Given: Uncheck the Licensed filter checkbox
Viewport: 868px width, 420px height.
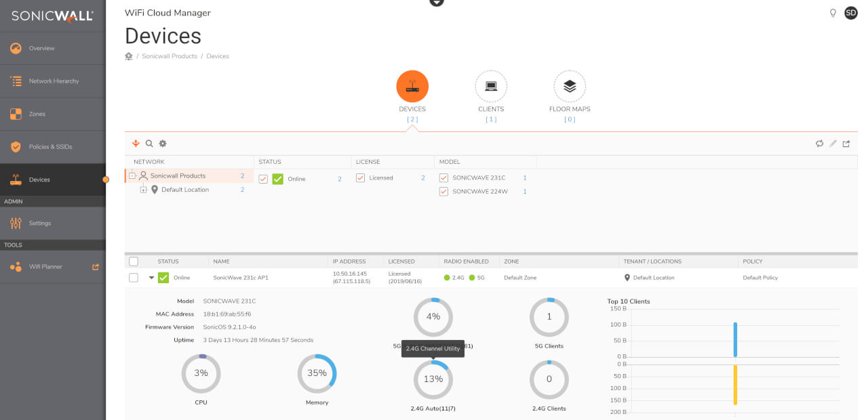Looking at the screenshot, I should point(361,178).
